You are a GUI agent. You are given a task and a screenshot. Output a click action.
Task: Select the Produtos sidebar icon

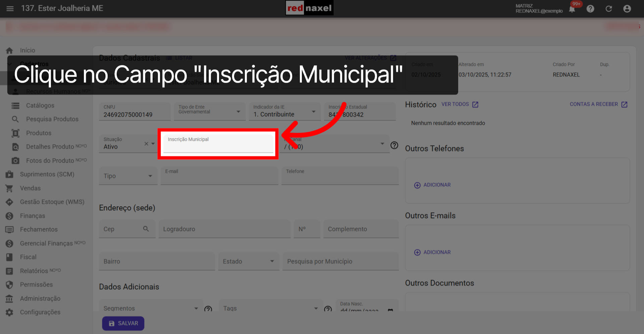click(15, 133)
